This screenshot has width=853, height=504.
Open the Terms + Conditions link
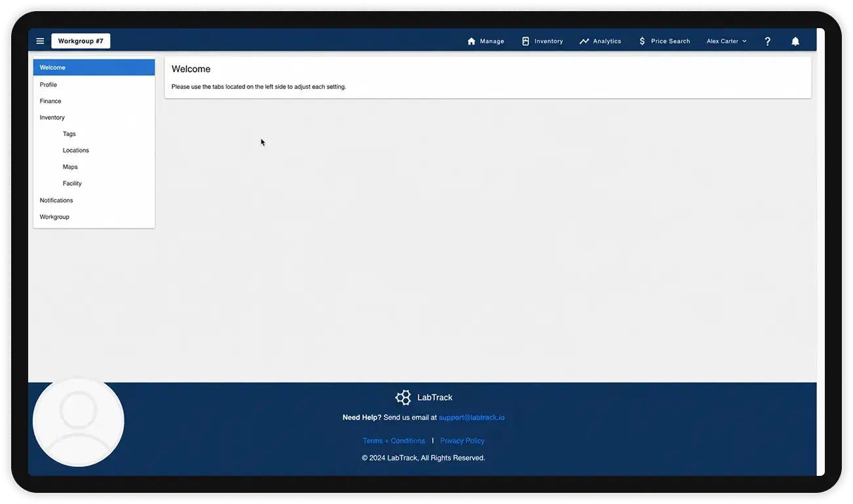(x=394, y=441)
